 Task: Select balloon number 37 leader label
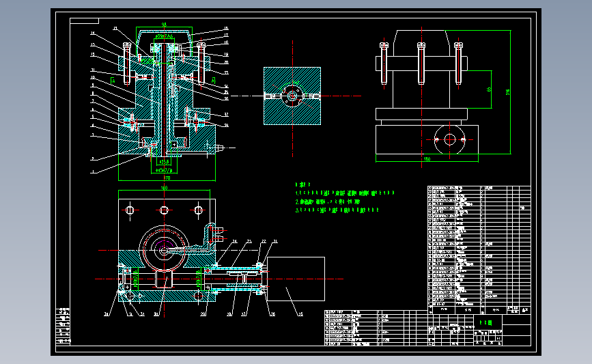(x=226, y=115)
